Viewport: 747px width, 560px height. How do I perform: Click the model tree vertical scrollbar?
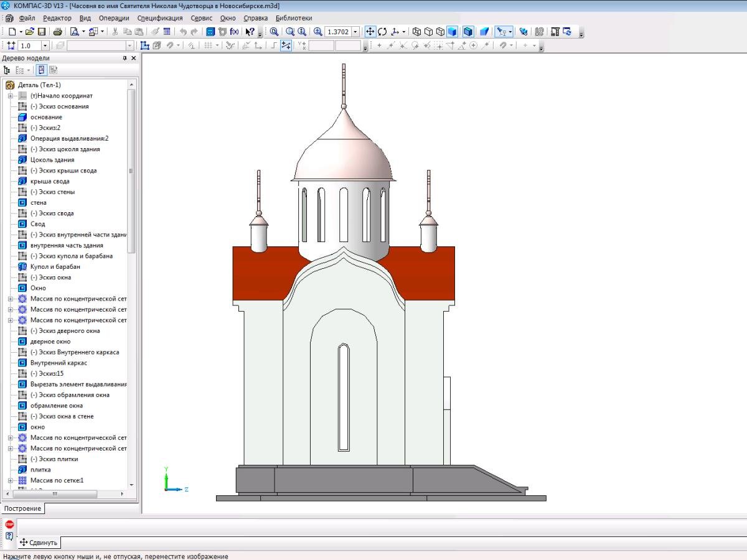131,170
